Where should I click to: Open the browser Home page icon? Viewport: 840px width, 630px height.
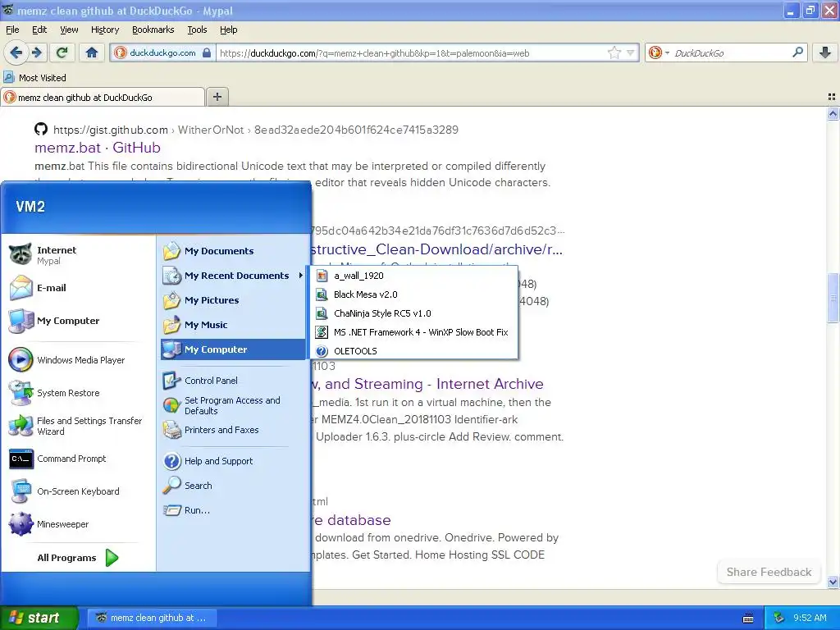(92, 52)
